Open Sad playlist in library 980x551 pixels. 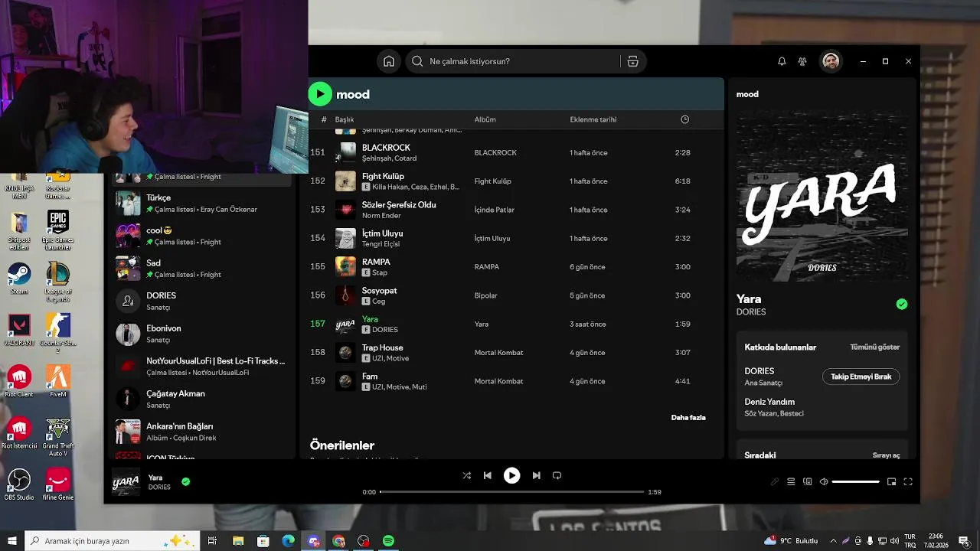pyautogui.click(x=202, y=269)
